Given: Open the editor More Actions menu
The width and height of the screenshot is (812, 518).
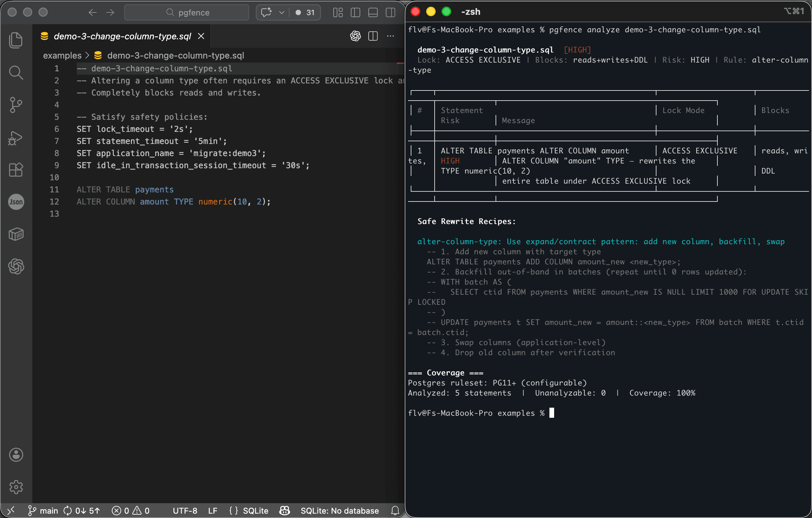Looking at the screenshot, I should [x=391, y=36].
